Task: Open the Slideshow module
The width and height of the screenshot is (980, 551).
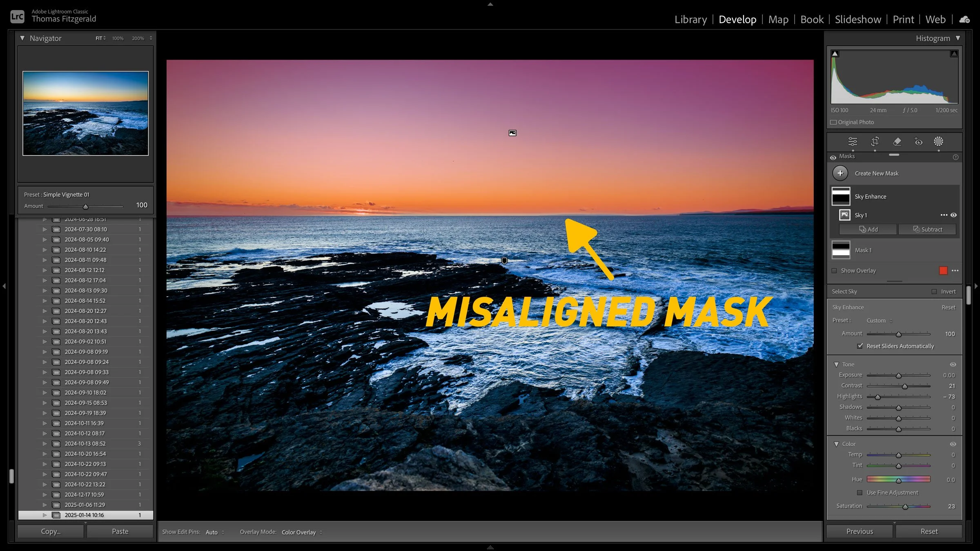Action: (857, 19)
